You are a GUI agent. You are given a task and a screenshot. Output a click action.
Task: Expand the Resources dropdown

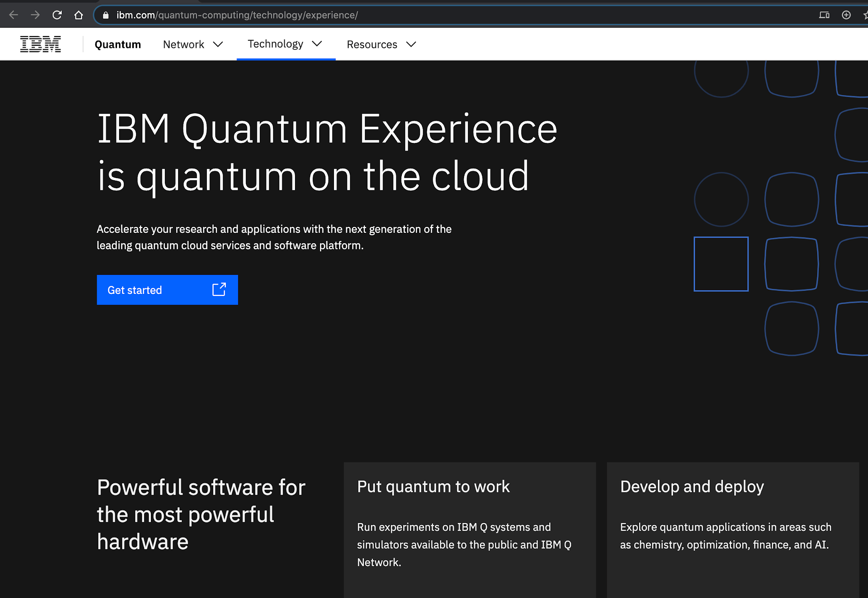click(x=410, y=44)
